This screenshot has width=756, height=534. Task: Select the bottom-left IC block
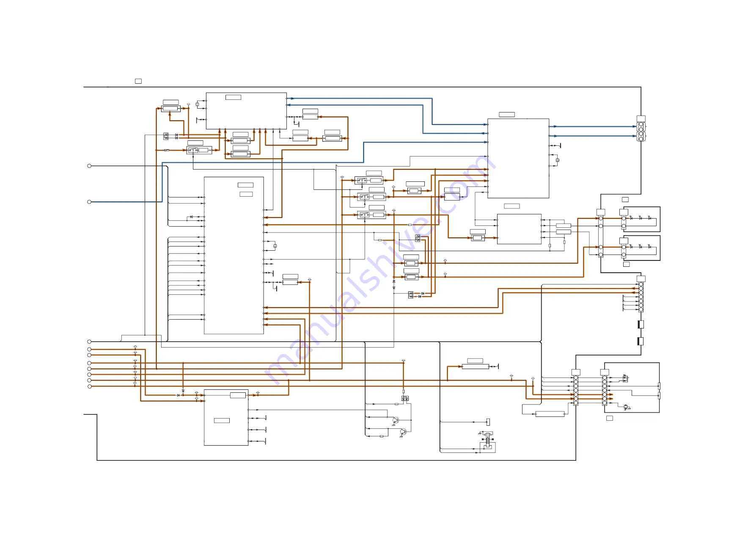[226, 417]
